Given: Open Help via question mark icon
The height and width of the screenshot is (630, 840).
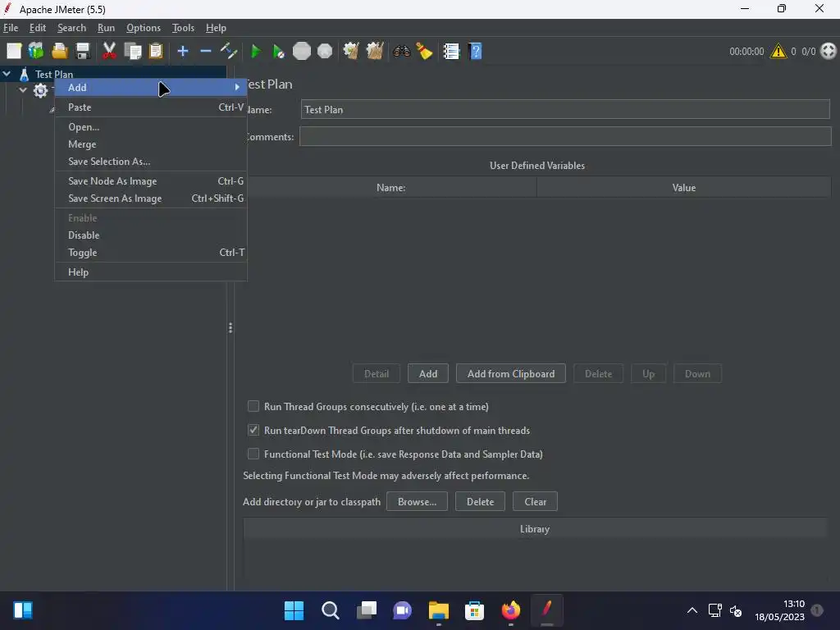Looking at the screenshot, I should 475,52.
